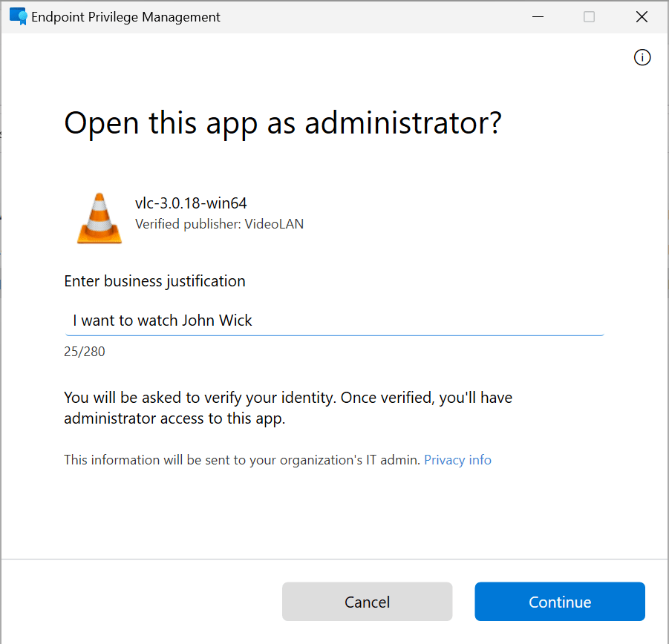
Task: Click the empty title bar area left of minimize
Action: click(x=371, y=16)
